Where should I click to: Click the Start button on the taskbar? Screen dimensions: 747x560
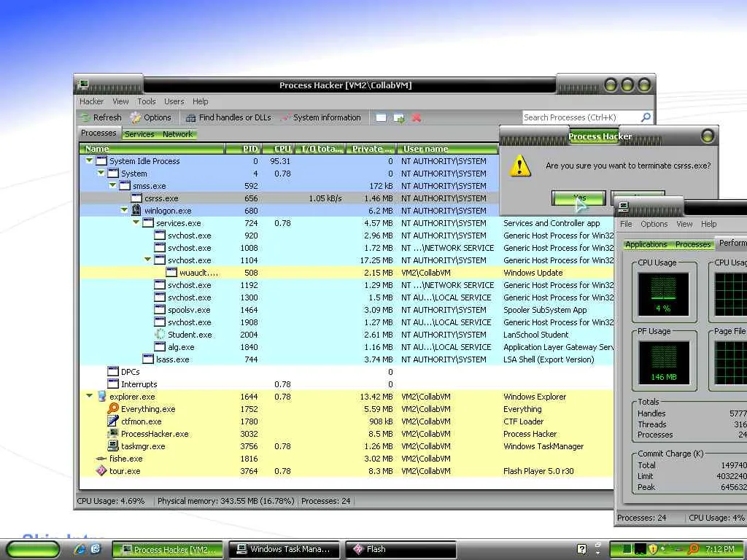[x=34, y=550]
